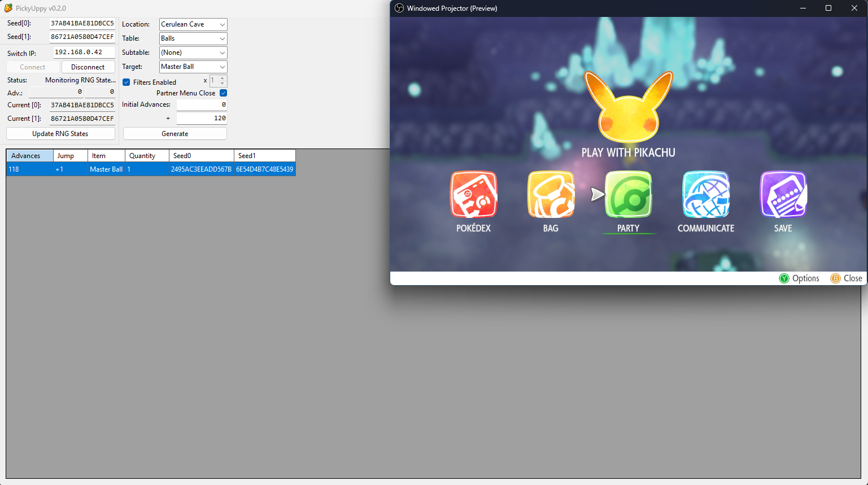Click the Initial Advances input field
Viewport: 868px width, 485px height.
coord(202,105)
